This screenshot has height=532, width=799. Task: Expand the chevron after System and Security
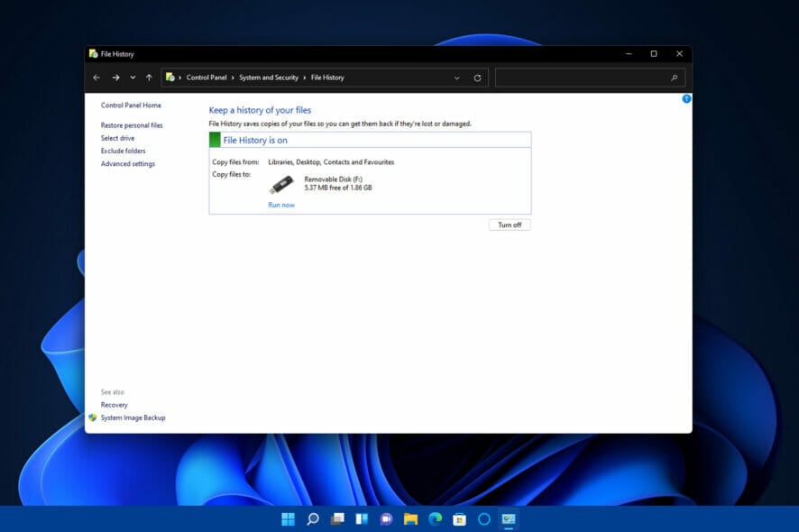pos(303,78)
